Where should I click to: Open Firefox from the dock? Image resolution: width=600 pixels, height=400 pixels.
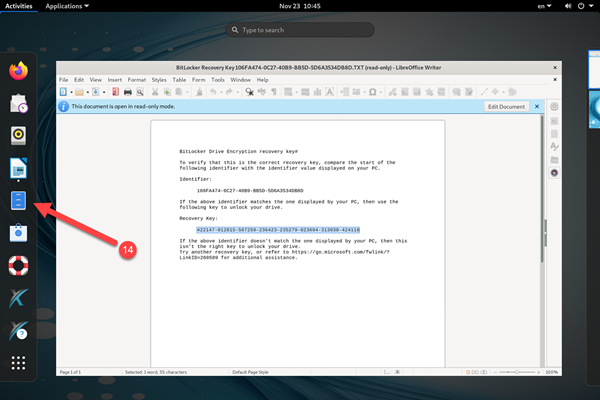[x=18, y=70]
